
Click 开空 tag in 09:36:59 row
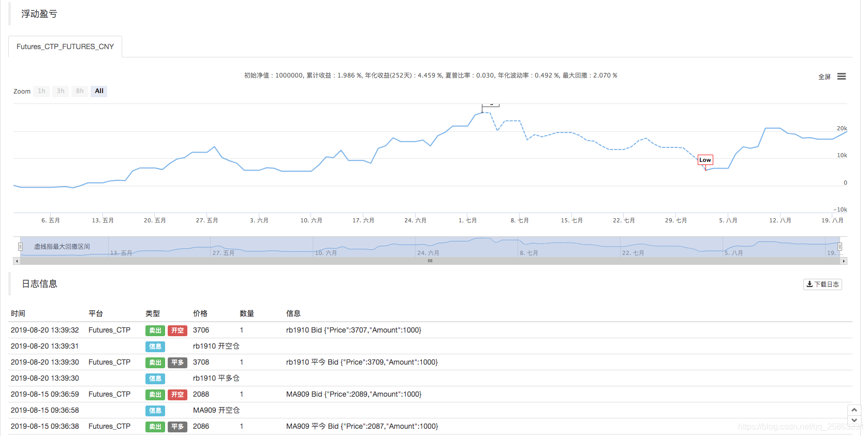[178, 395]
